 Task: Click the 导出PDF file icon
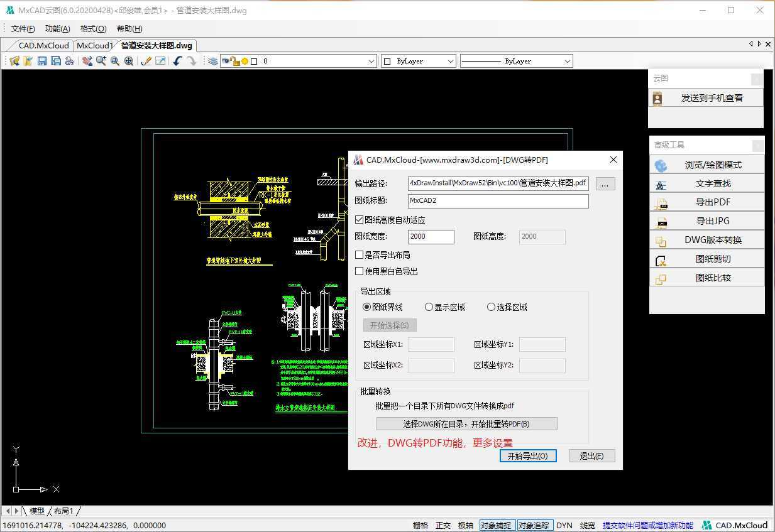point(661,203)
